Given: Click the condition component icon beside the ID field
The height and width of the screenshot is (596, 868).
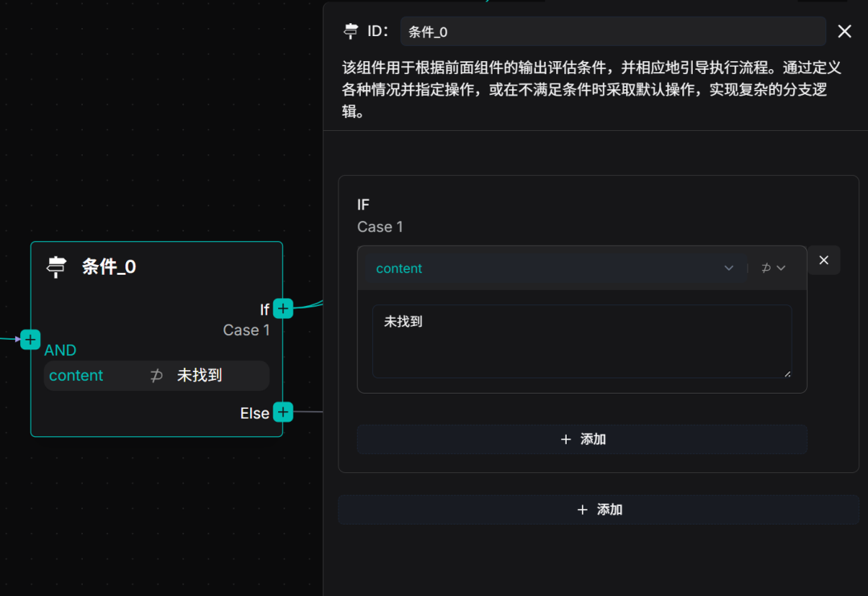Looking at the screenshot, I should (350, 31).
